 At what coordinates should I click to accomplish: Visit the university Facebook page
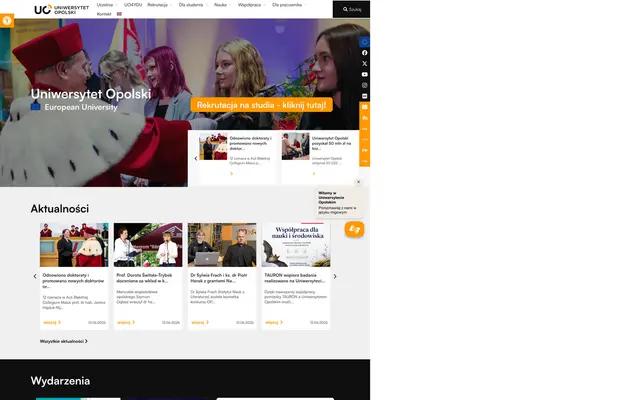click(364, 53)
